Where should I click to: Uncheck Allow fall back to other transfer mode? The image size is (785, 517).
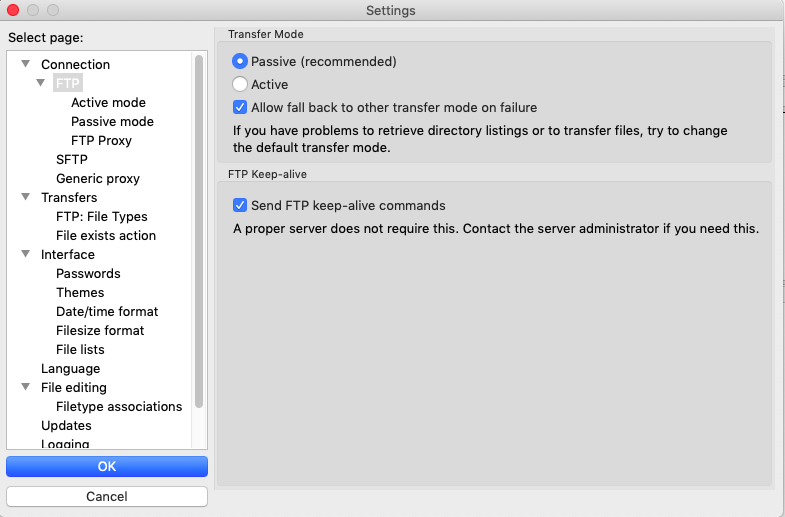tap(240, 107)
